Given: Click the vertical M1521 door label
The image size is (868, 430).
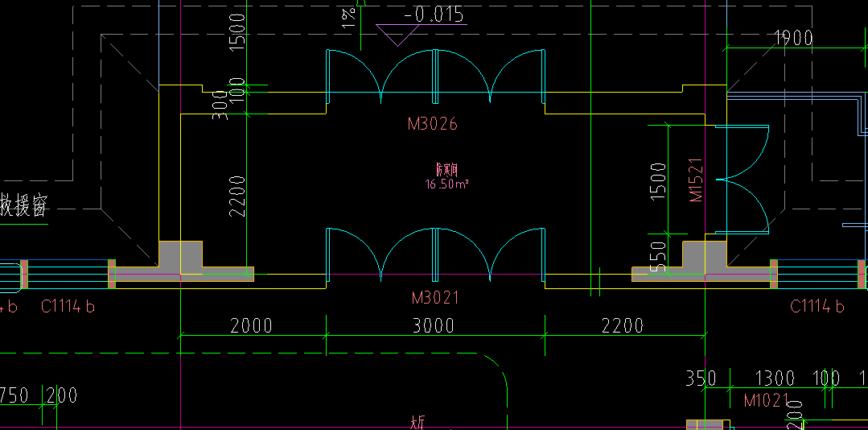Looking at the screenshot, I should (x=696, y=180).
